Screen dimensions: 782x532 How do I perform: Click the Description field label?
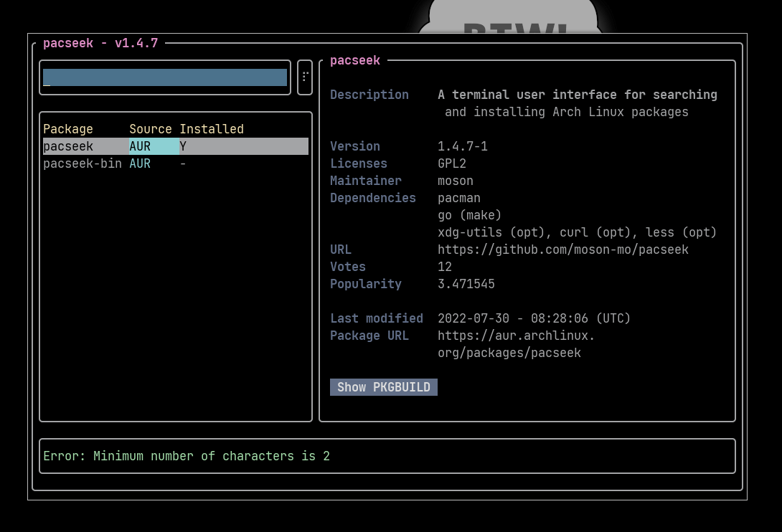pos(369,95)
